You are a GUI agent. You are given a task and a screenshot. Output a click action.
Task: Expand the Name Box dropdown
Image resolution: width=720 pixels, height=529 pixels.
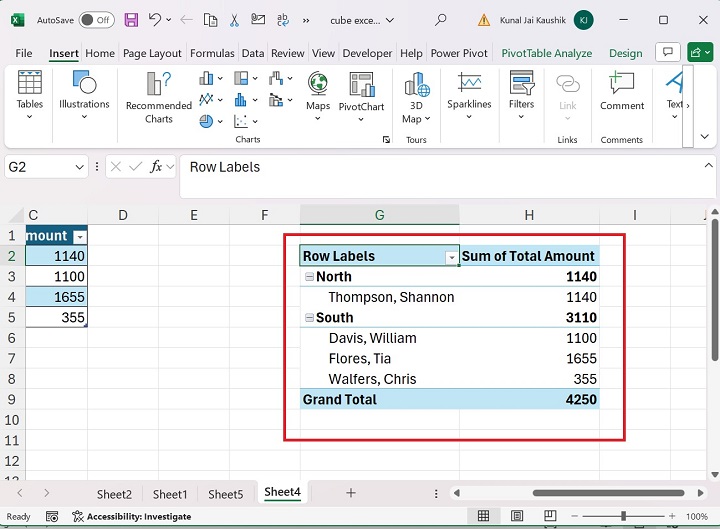(x=80, y=168)
